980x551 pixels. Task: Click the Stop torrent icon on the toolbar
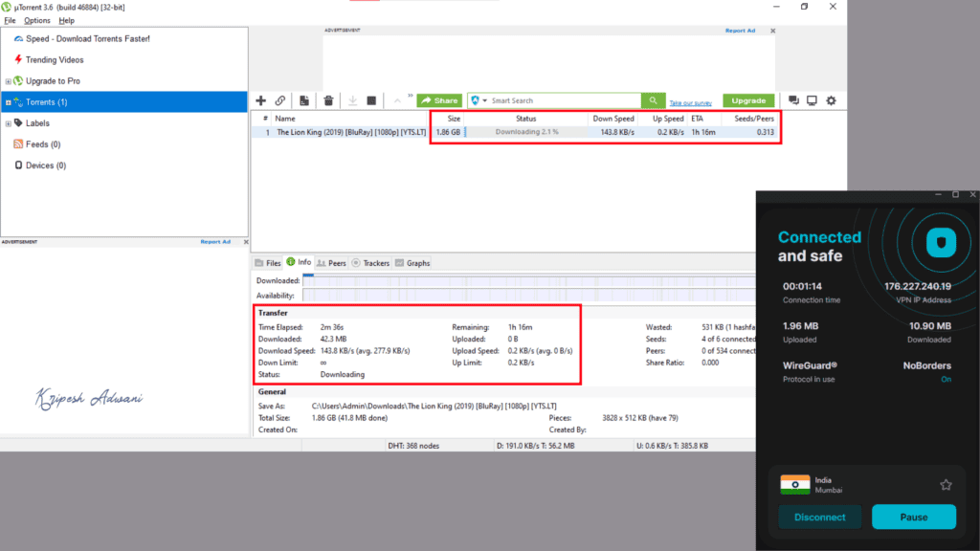pos(373,99)
